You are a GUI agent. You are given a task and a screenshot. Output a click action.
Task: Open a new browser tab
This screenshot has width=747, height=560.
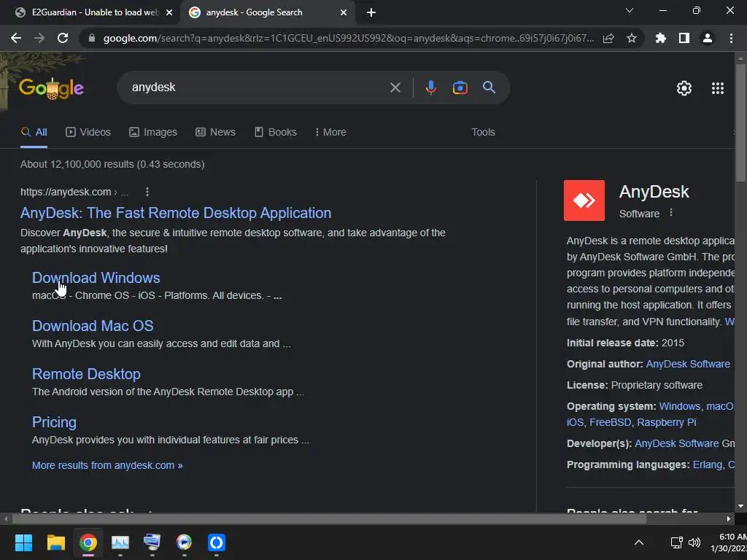point(371,12)
